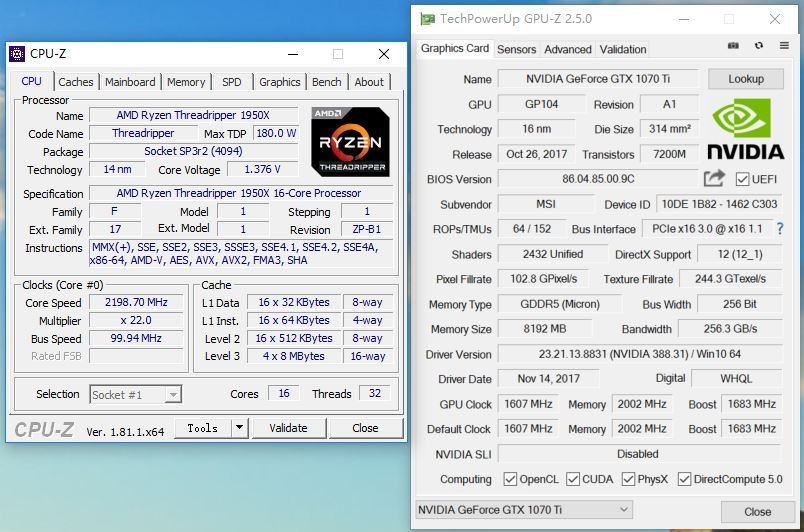804x532 pixels.
Task: Click Device ID field 10DE 1B82
Action: tap(719, 204)
